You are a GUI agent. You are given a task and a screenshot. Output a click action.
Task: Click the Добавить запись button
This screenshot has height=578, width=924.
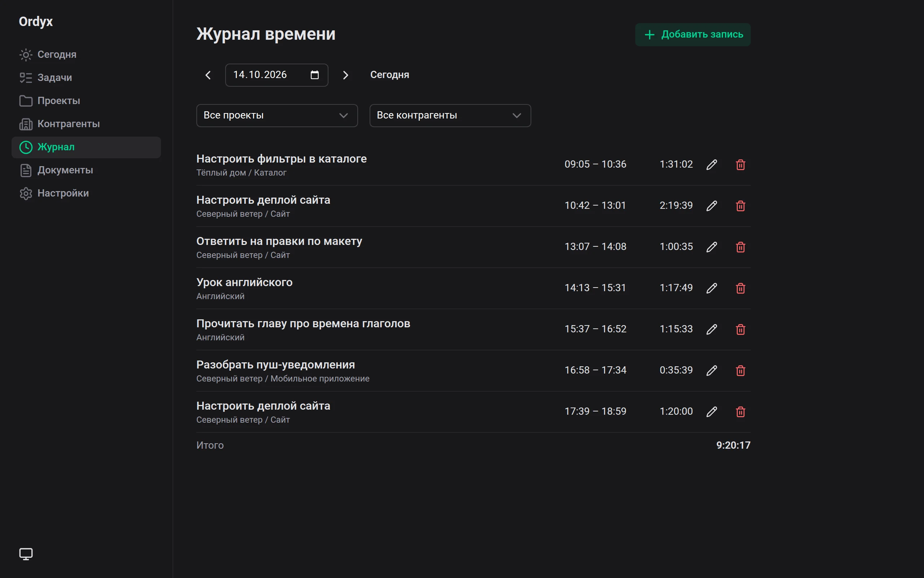coord(693,35)
